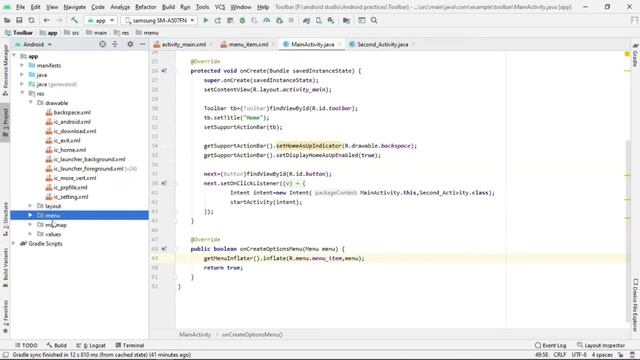Click the 4 spaces indent indicator
This screenshot has height=360, width=640.
(x=602, y=355)
